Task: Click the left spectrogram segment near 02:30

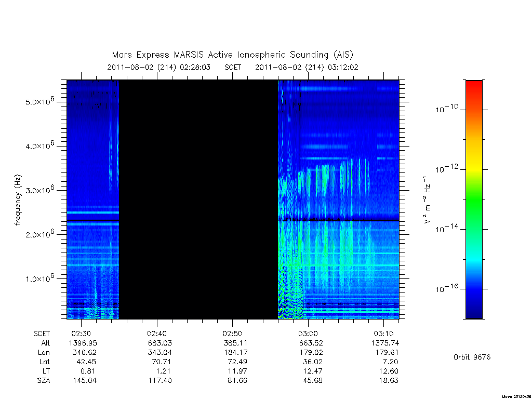Action: tap(93, 199)
